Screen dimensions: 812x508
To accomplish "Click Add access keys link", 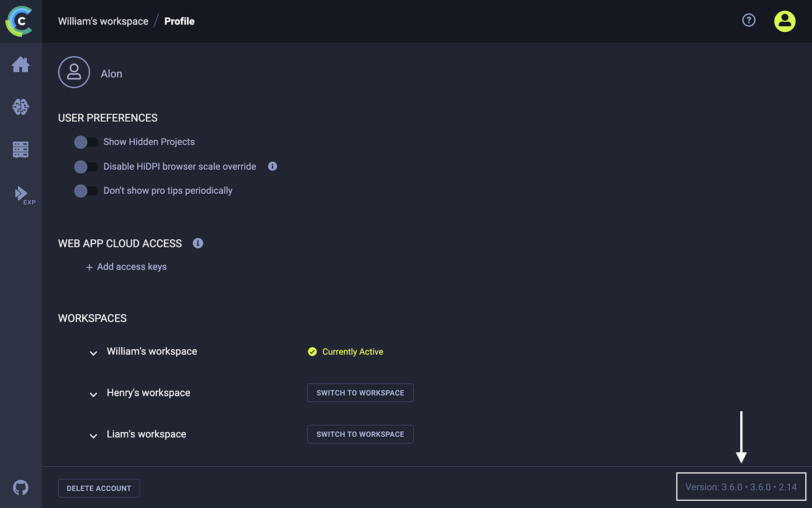I will point(126,267).
